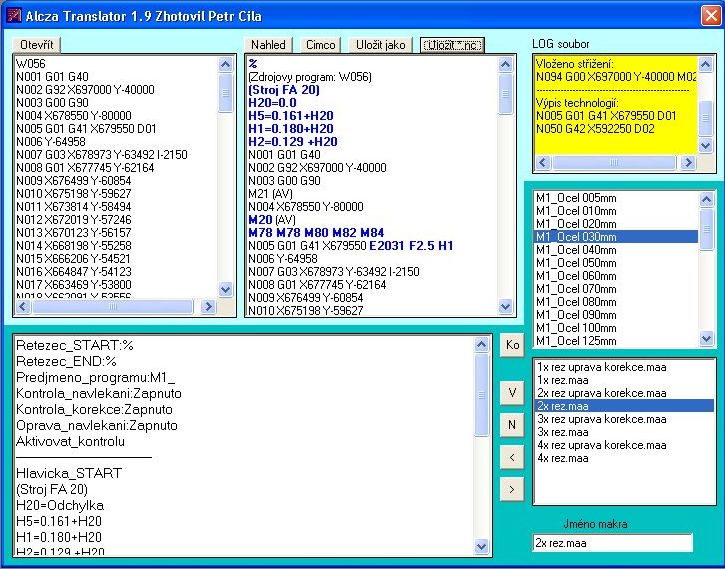This screenshot has width=725, height=569.
Task: Click the Ko button
Action: [512, 345]
